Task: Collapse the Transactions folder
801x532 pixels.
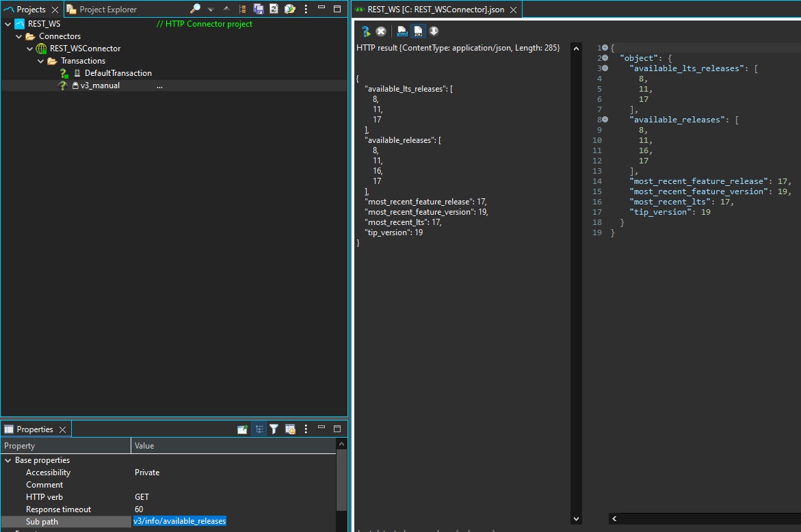Action: (x=41, y=61)
